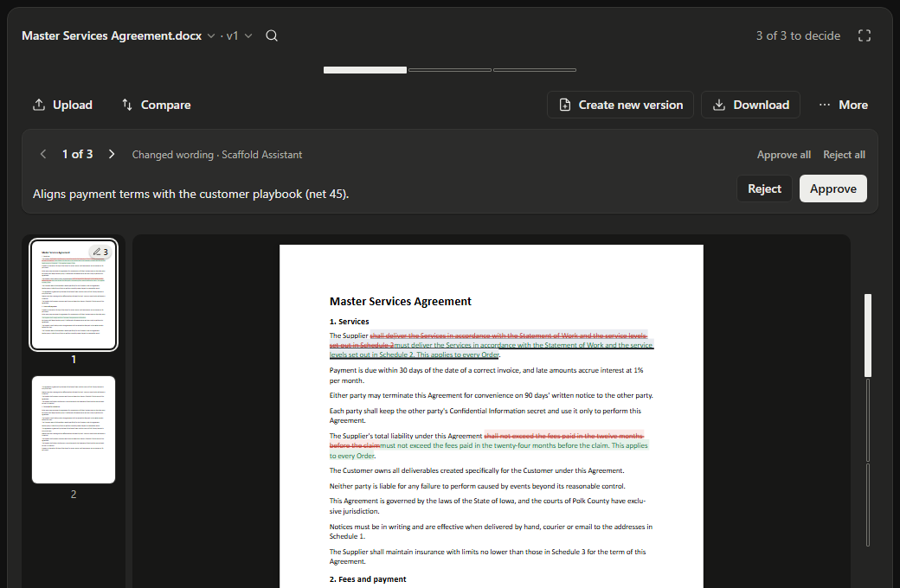The height and width of the screenshot is (588, 900).
Task: Click Create new version
Action: (x=620, y=105)
